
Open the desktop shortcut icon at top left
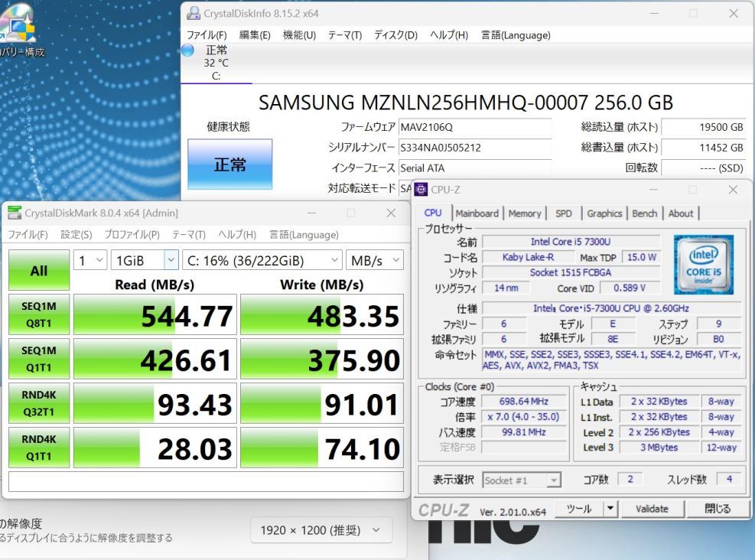pos(18,24)
